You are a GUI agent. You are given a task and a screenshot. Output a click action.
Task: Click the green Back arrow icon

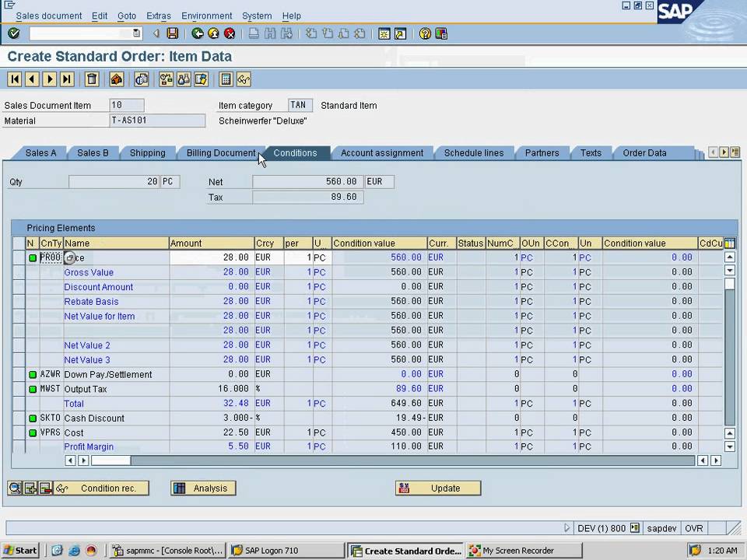tap(197, 33)
